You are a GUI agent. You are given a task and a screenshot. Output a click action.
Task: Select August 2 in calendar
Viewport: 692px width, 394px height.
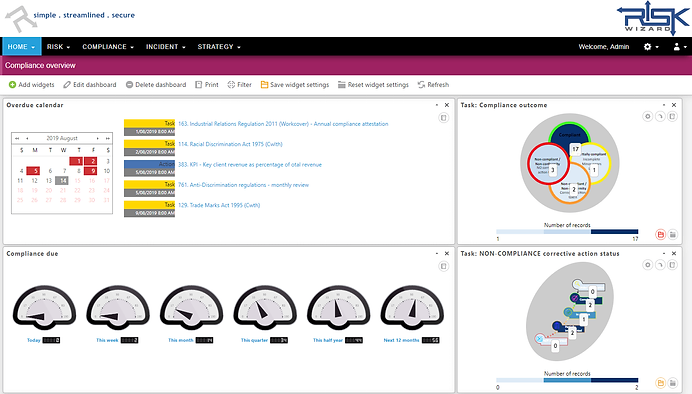(91, 161)
